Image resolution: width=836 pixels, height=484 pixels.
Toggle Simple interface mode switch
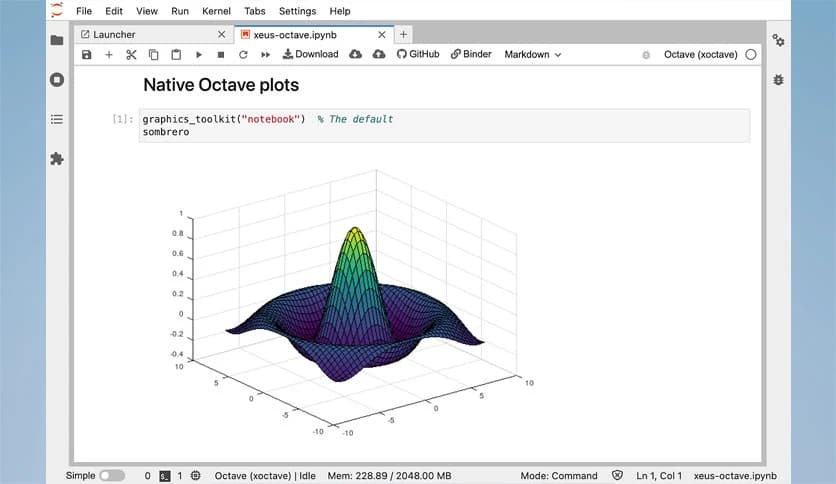pyautogui.click(x=111, y=475)
